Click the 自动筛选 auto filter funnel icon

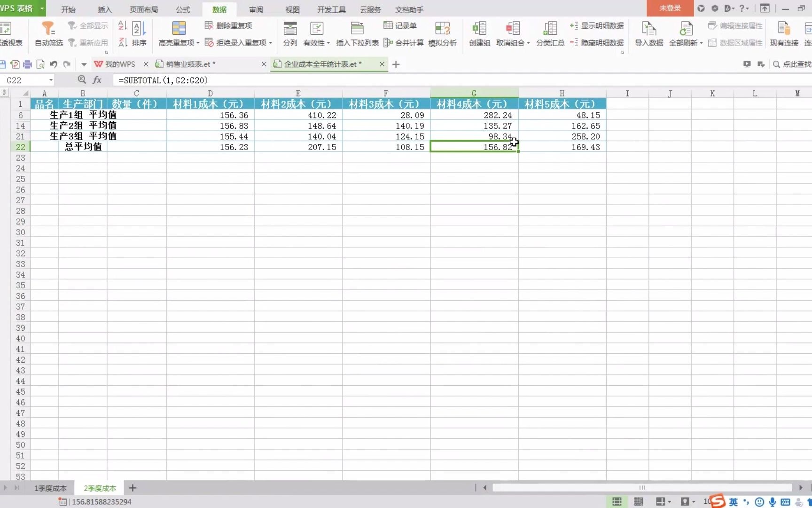tap(48, 29)
